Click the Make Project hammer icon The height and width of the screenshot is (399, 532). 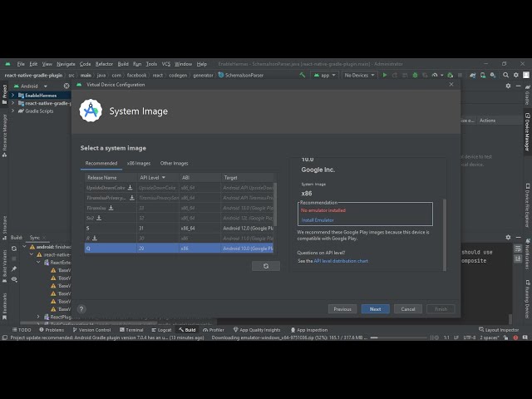pos(302,75)
